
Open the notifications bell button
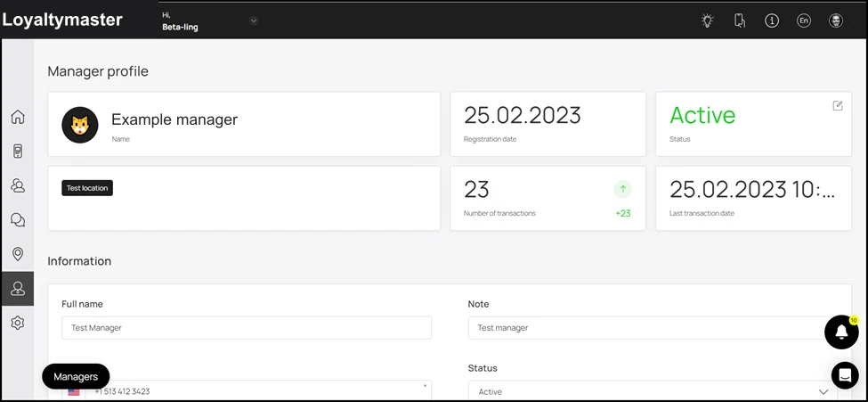tap(841, 332)
